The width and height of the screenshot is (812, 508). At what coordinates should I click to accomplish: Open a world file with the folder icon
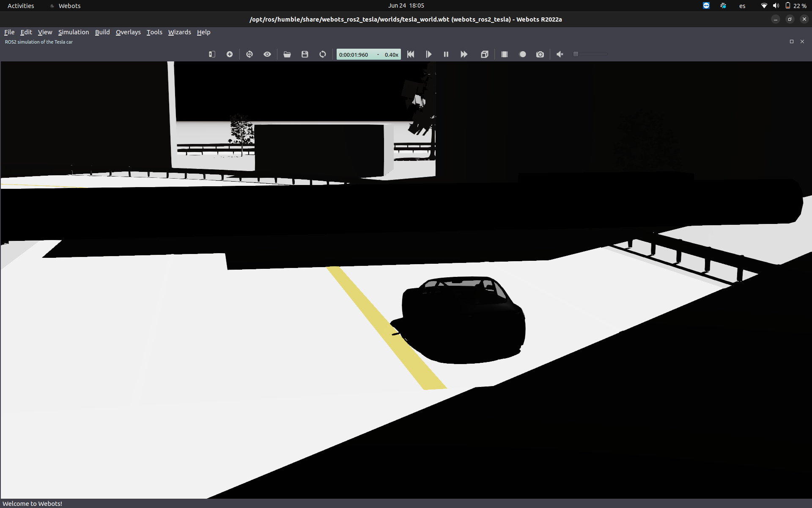287,54
